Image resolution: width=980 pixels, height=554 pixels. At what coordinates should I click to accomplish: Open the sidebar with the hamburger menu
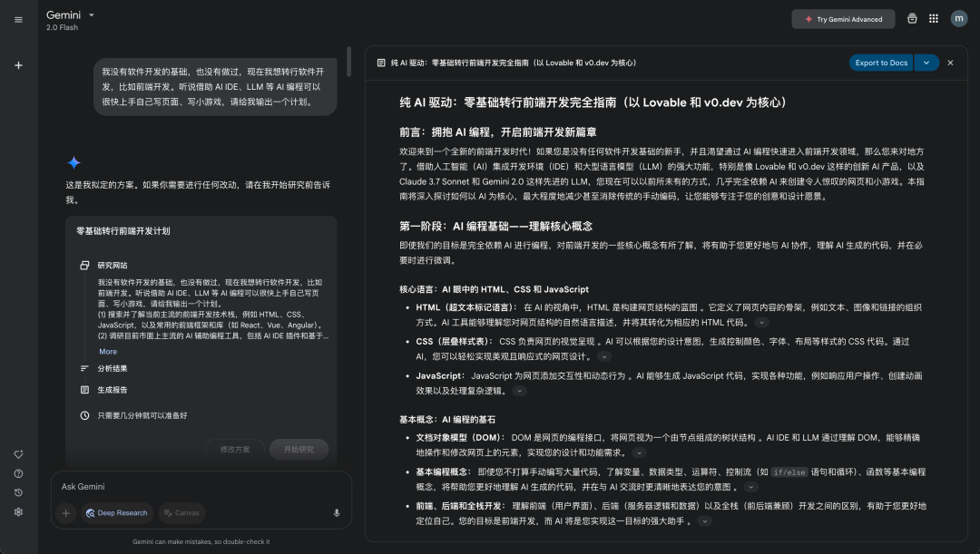pyautogui.click(x=18, y=19)
